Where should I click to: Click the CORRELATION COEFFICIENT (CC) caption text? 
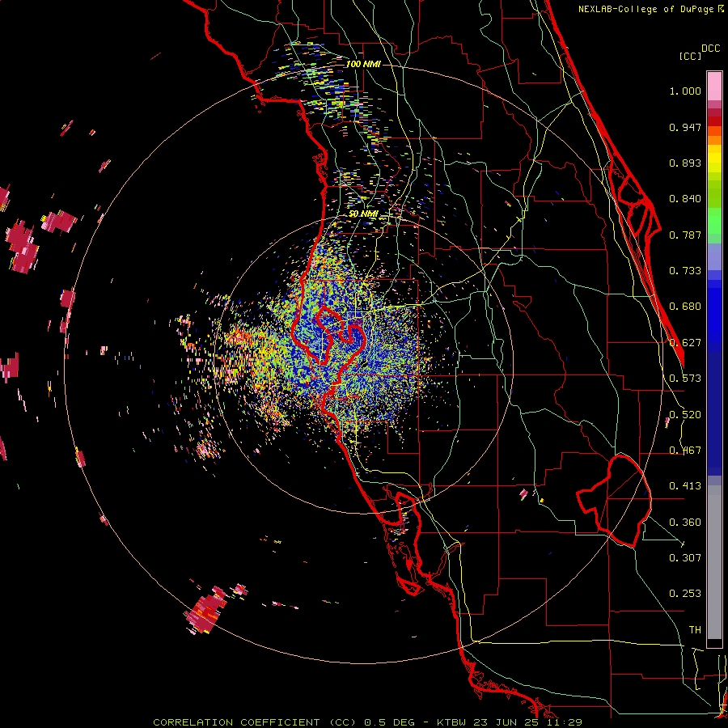[x=255, y=722]
